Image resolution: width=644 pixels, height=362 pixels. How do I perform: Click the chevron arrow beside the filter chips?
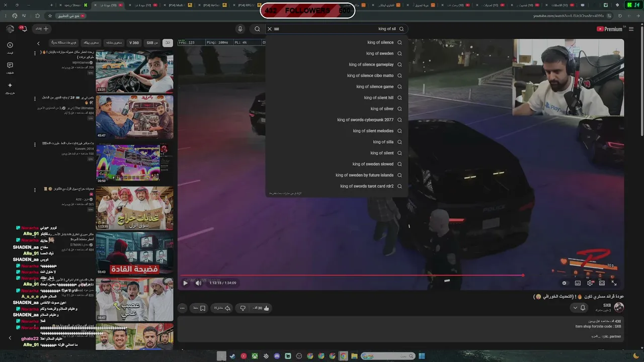[x=38, y=43]
